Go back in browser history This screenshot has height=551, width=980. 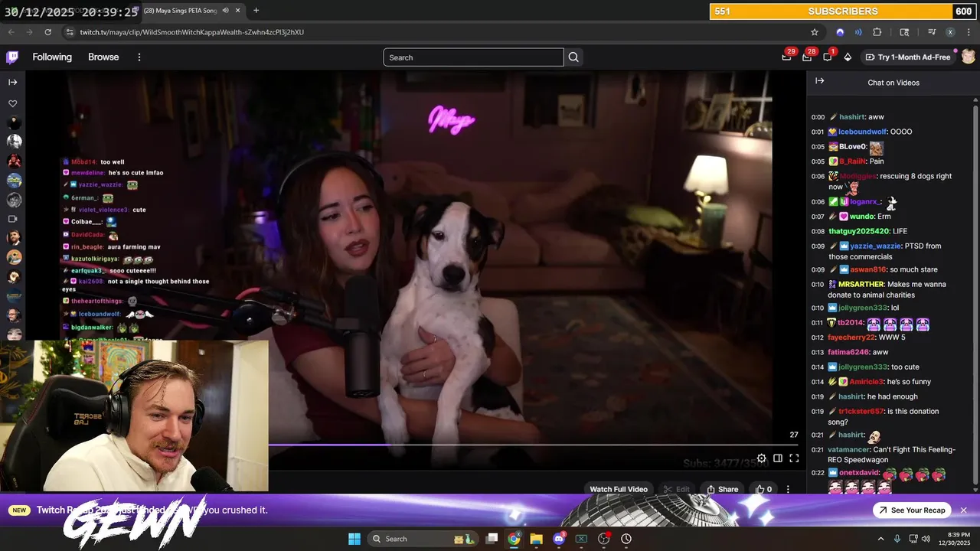[x=11, y=32]
